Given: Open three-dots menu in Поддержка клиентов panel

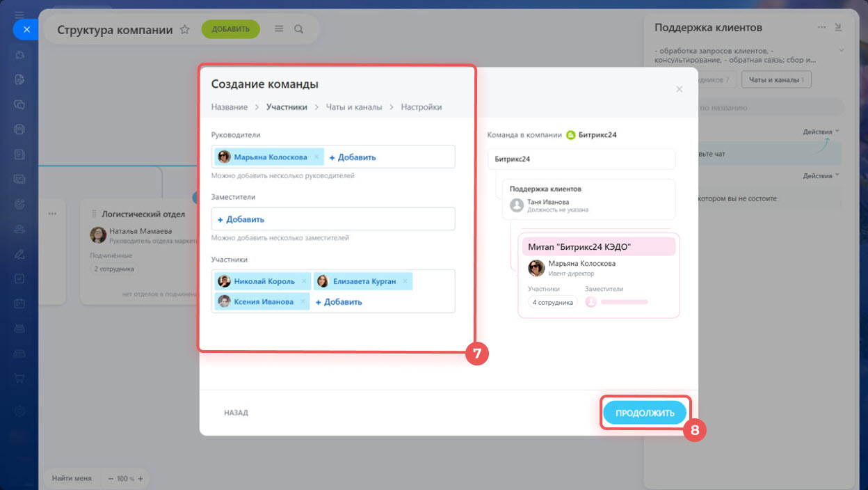Looking at the screenshot, I should click(x=822, y=27).
